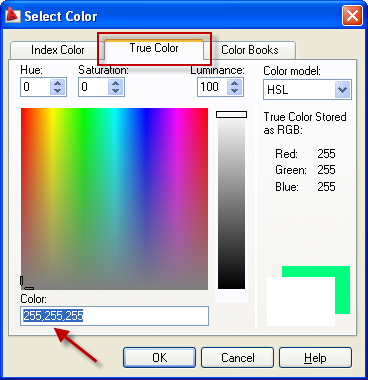Decrease Hue with the down arrow
368x380 pixels.
click(x=58, y=91)
